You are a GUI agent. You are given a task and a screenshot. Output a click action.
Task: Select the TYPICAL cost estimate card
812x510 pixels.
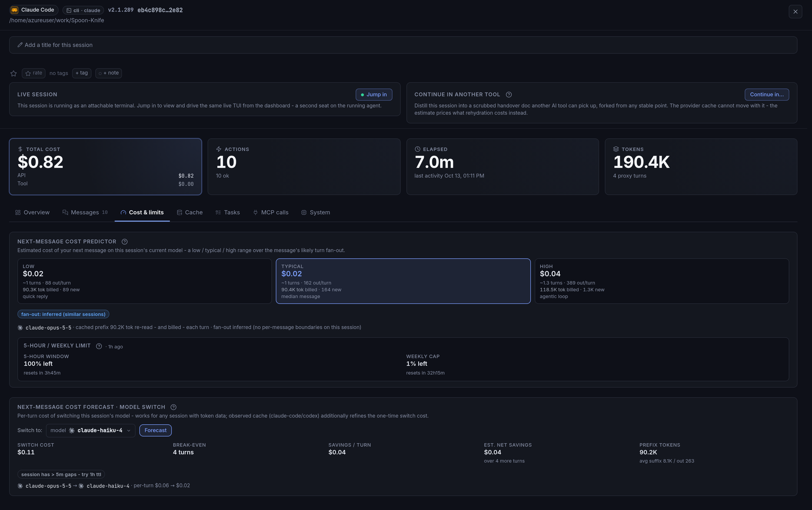[x=403, y=281]
